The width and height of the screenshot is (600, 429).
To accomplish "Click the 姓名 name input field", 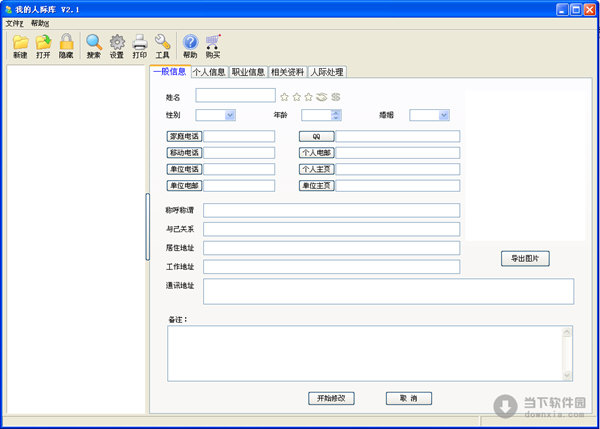I will coord(235,96).
